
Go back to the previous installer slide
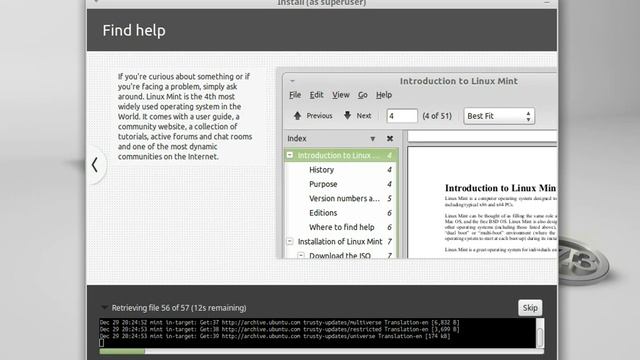pos(95,165)
